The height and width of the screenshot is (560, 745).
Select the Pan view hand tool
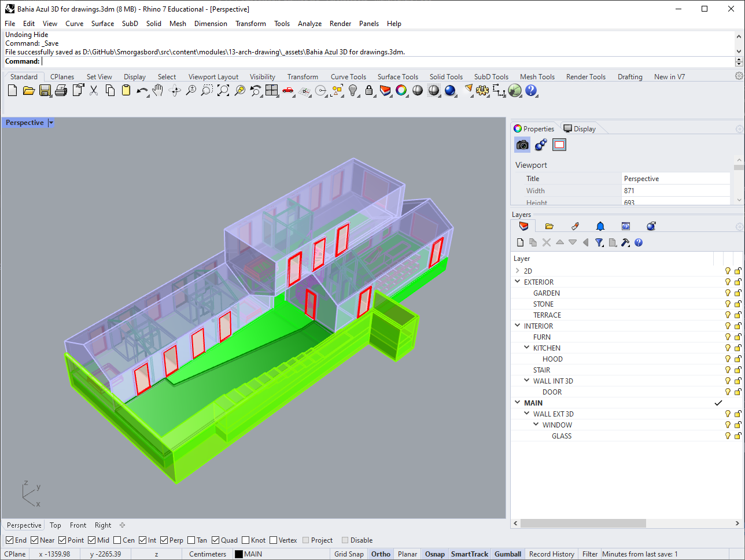[x=158, y=90]
